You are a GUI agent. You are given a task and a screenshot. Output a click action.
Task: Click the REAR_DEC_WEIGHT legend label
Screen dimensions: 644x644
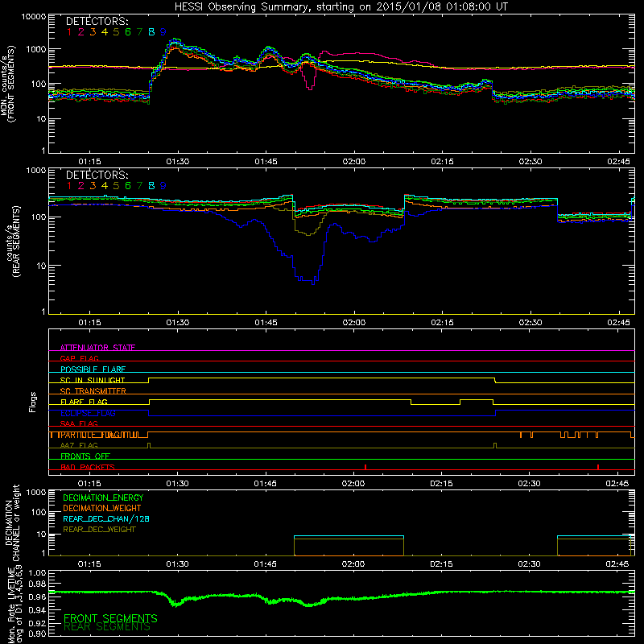(x=99, y=530)
